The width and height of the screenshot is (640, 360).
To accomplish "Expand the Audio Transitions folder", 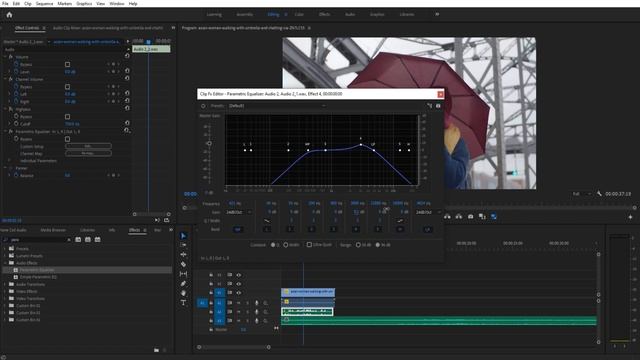I will (5, 284).
